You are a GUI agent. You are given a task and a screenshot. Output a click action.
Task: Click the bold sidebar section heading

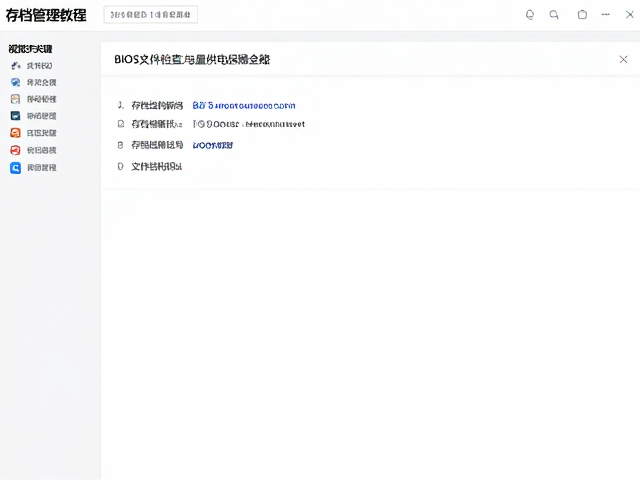click(x=30, y=49)
